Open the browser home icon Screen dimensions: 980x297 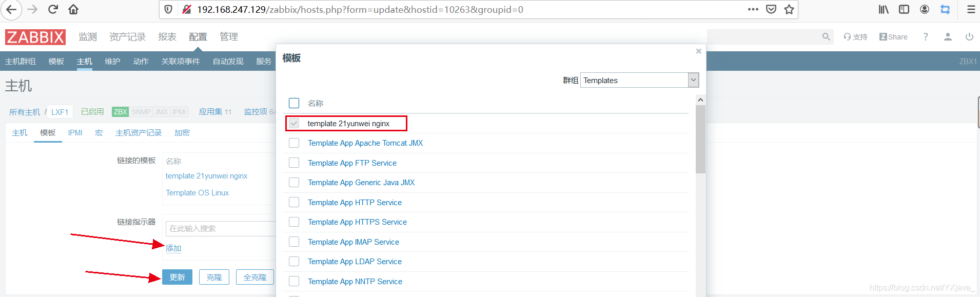(x=73, y=9)
